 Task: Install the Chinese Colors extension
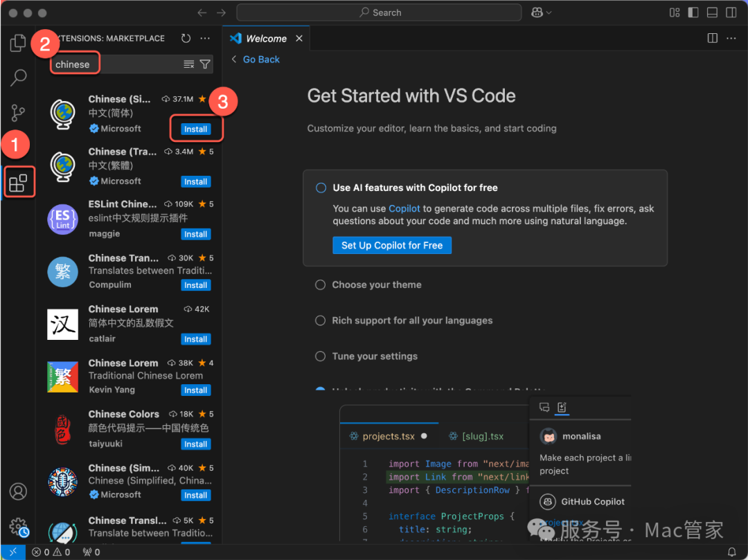pos(195,444)
